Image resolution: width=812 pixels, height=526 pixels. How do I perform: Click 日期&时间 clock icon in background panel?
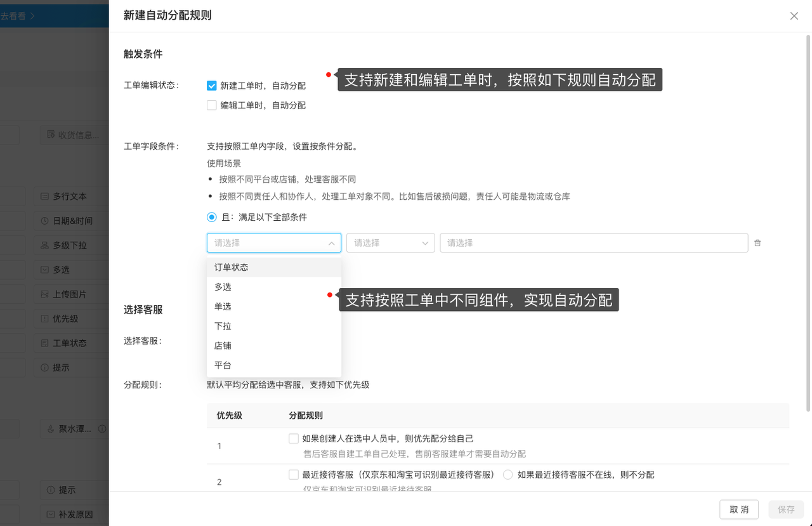pyautogui.click(x=44, y=221)
